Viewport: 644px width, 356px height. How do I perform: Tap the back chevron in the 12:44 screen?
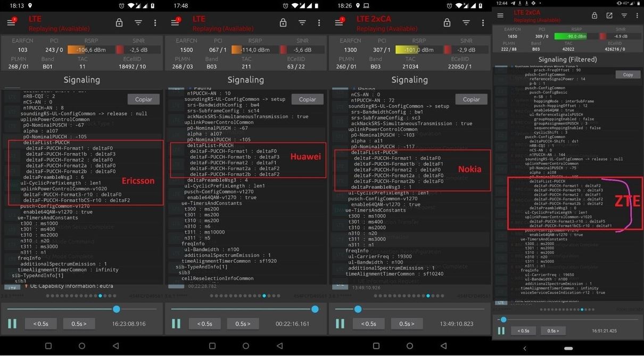coord(525,349)
